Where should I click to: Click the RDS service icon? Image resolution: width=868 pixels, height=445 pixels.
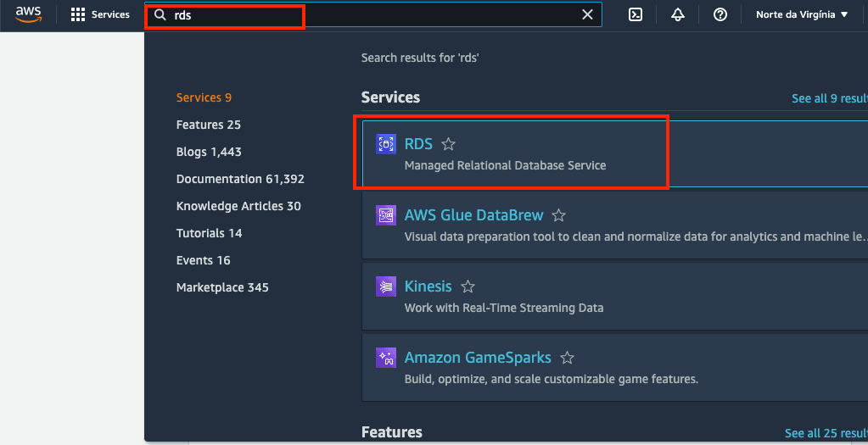[386, 144]
